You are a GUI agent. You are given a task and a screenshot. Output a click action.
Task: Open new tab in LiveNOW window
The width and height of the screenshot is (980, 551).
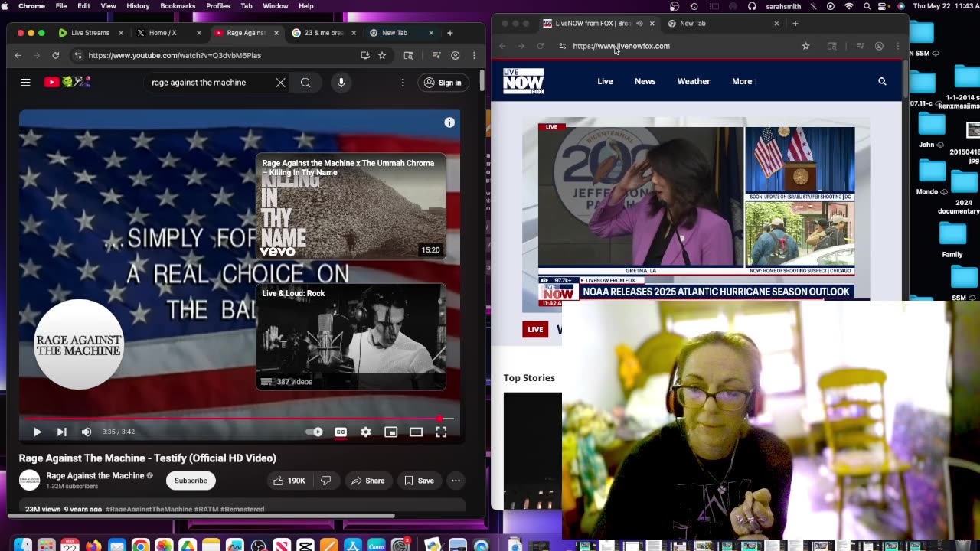click(795, 24)
